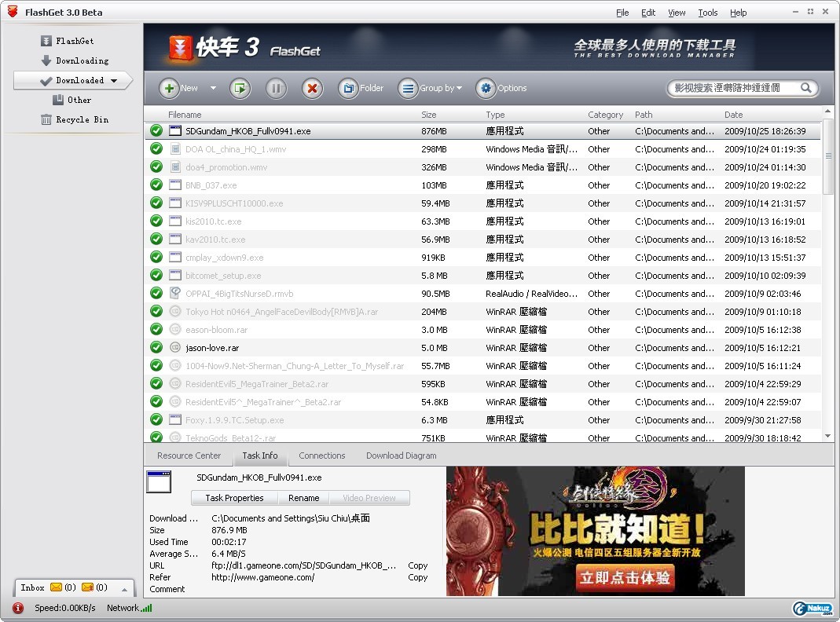
Task: Click the green New download plus icon
Action: click(169, 88)
